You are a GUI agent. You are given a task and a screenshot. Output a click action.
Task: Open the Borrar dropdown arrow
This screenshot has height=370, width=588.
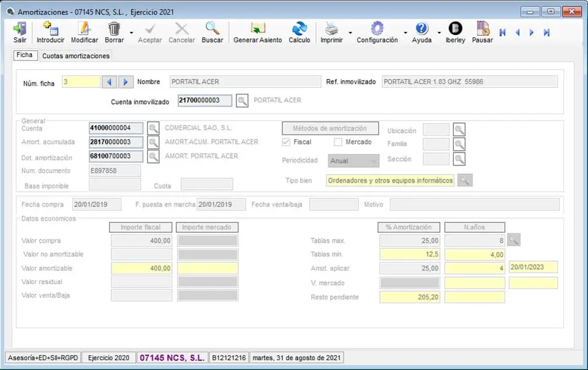click(x=131, y=33)
